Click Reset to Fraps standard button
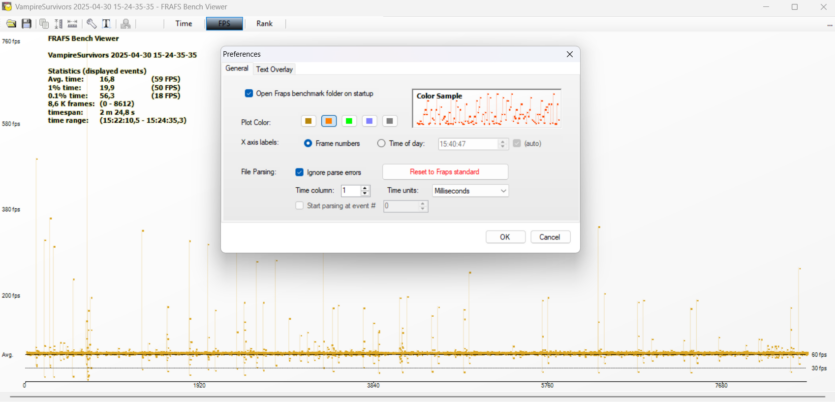 [x=445, y=172]
